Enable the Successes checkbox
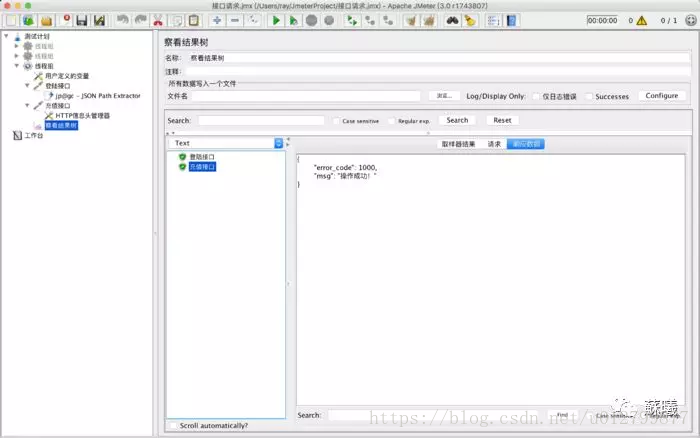 click(x=589, y=96)
